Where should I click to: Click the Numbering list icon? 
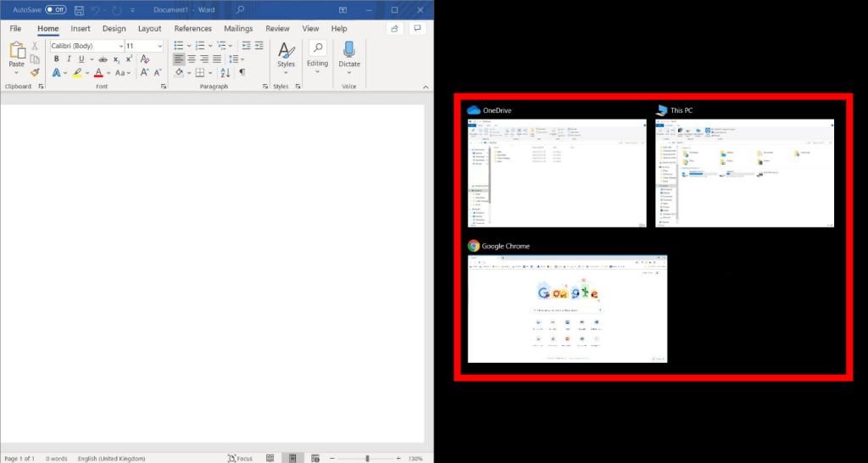200,46
